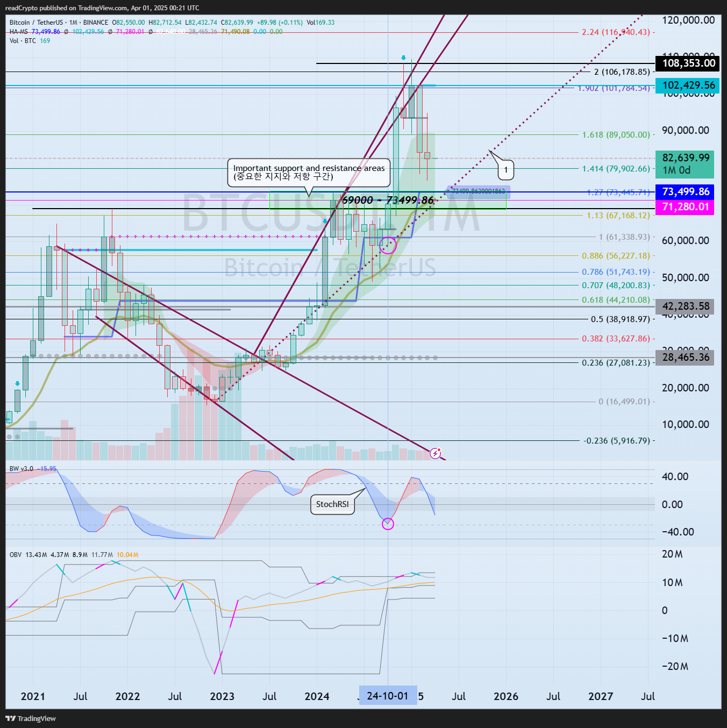Click the lightning bolt event icon on chart

pyautogui.click(x=436, y=453)
